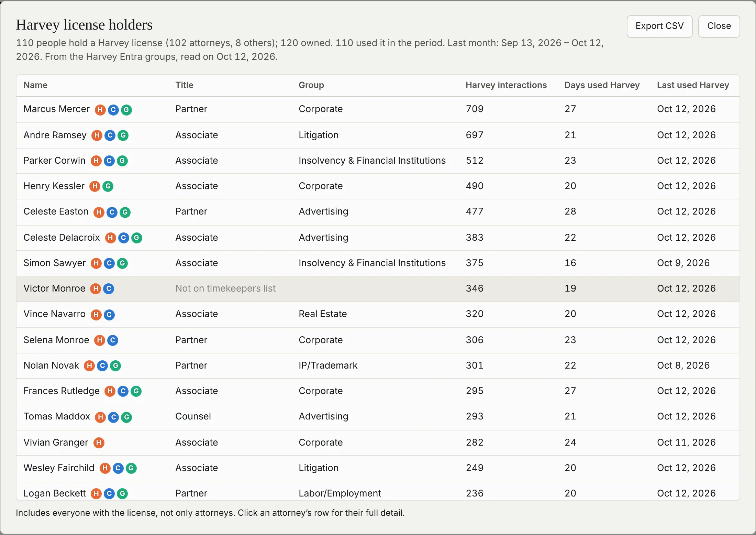Click the blue C badge next to Victor Monroe
This screenshot has width=756, height=535.
click(109, 289)
